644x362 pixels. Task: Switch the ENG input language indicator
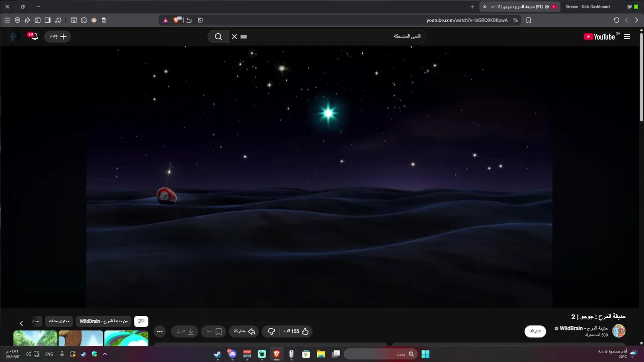pos(49,354)
